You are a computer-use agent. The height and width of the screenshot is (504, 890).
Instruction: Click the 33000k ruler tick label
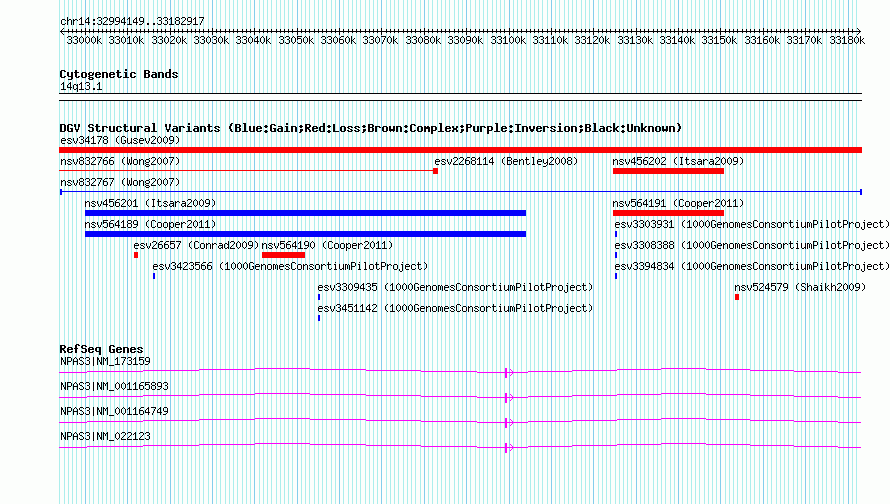click(84, 40)
